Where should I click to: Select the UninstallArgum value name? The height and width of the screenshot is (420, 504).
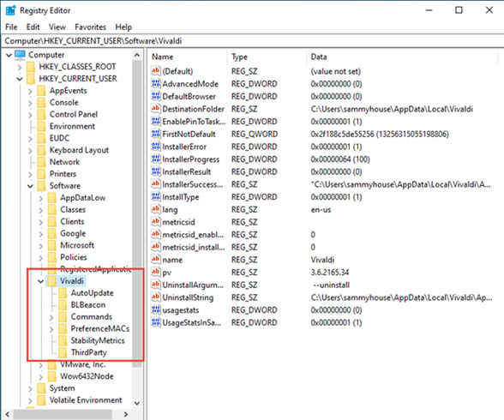click(x=193, y=285)
